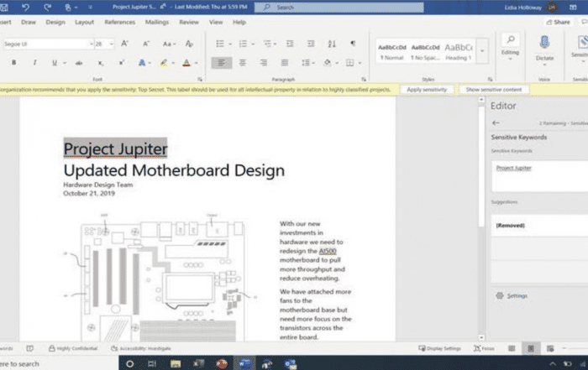Click the Redo icon in title bar
The height and width of the screenshot is (370, 588).
47,7
